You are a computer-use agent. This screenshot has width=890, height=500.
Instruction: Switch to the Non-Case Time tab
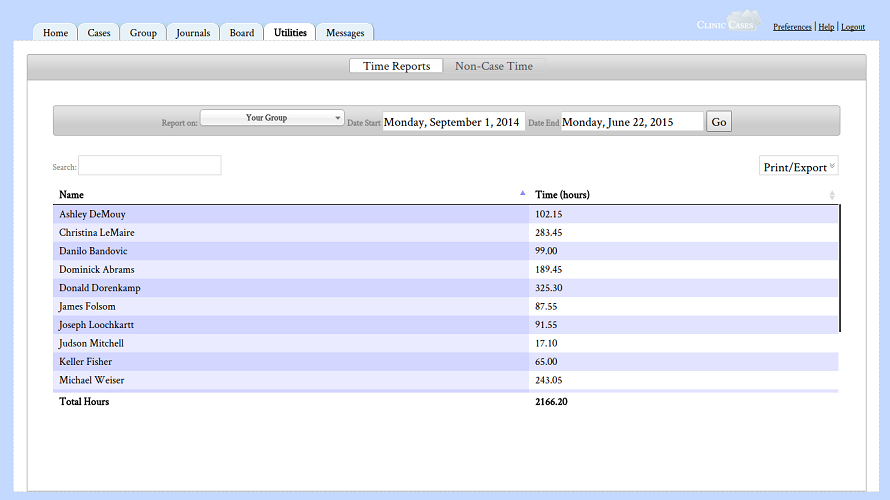494,66
